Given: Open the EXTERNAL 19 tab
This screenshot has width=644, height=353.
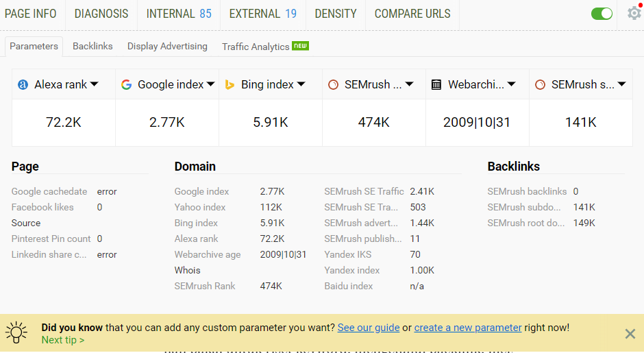Looking at the screenshot, I should click(263, 14).
